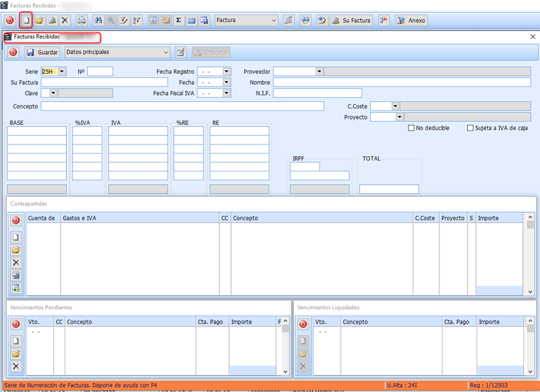
Task: Click the printer icon in top toolbar
Action: (x=82, y=20)
